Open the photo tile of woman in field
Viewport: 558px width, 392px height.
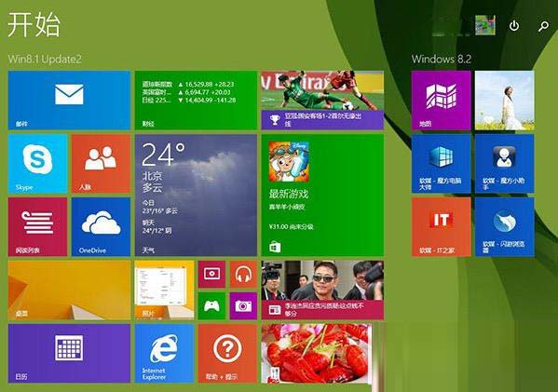click(x=504, y=100)
